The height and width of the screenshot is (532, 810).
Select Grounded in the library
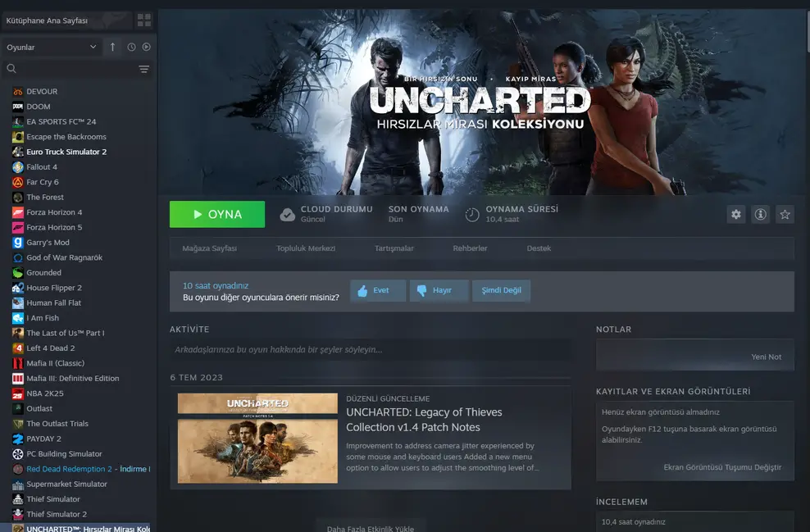[x=44, y=273]
